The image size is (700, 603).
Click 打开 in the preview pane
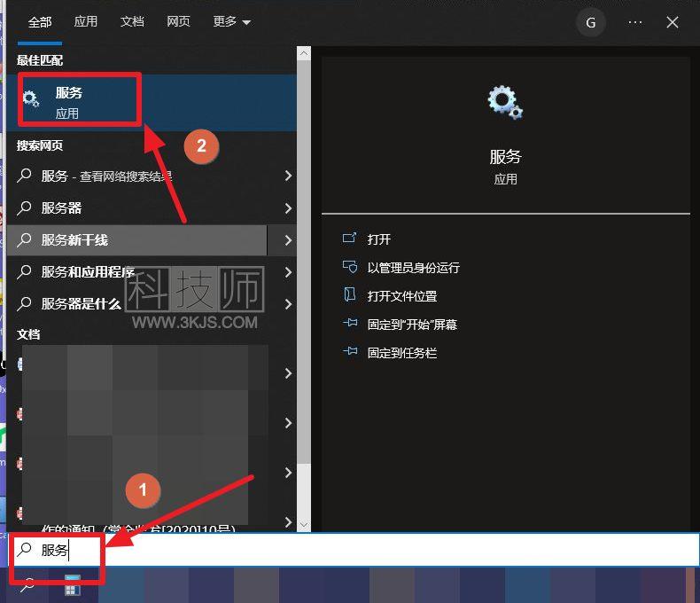point(378,239)
